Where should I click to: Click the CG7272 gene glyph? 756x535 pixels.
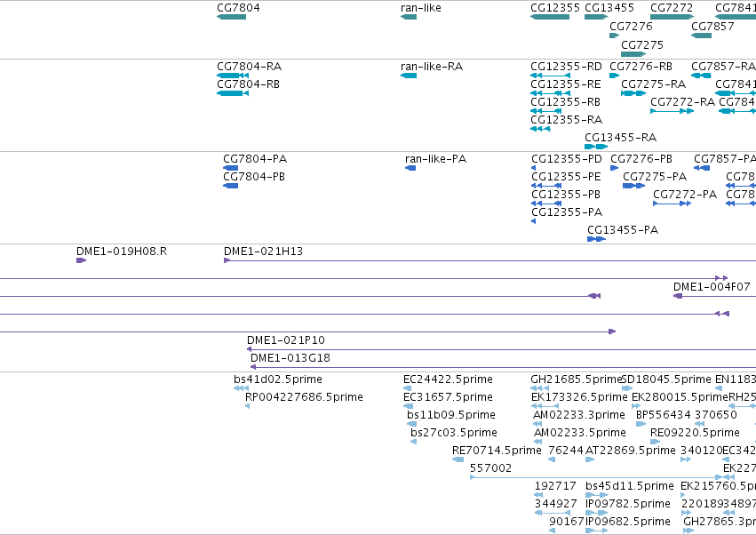(672, 17)
